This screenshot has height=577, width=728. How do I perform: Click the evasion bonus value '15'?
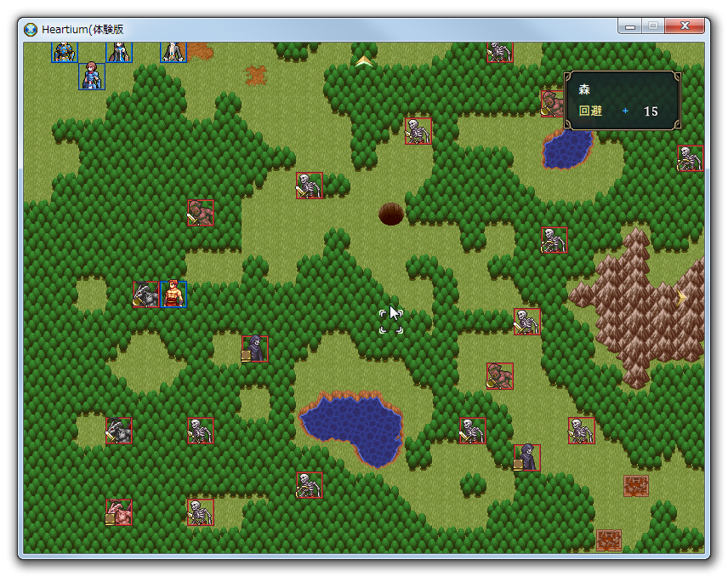click(651, 111)
